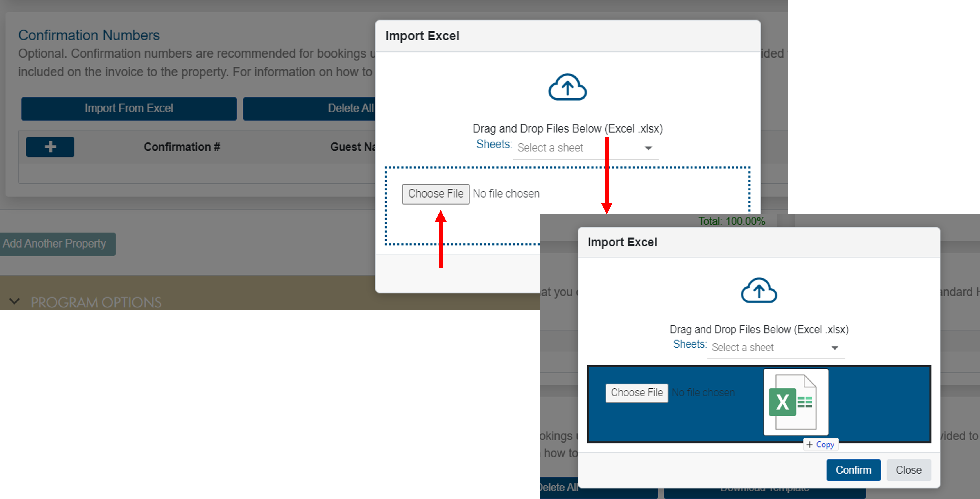The height and width of the screenshot is (499, 980).
Task: Click cloud upload icon in upper dialog
Action: [x=567, y=87]
